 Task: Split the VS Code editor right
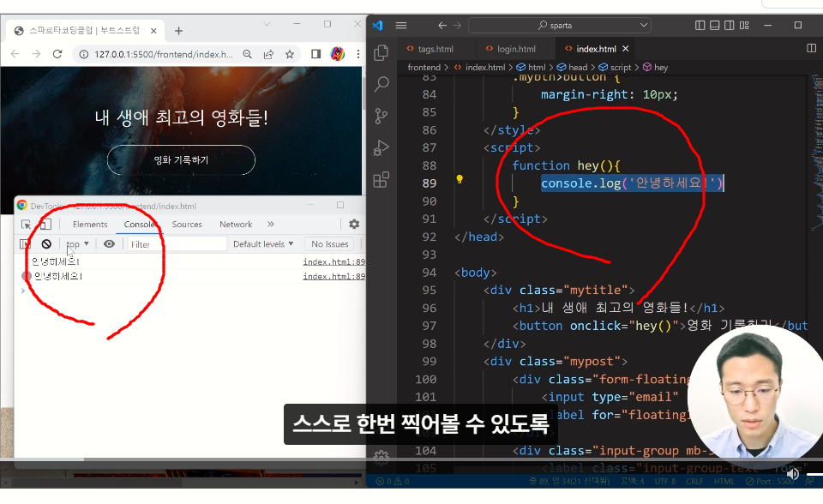pos(812,48)
